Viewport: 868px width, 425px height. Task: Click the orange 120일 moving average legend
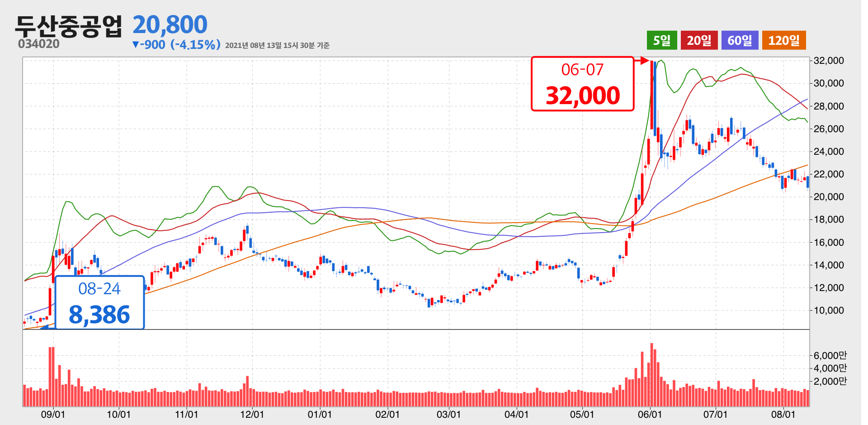coord(784,40)
